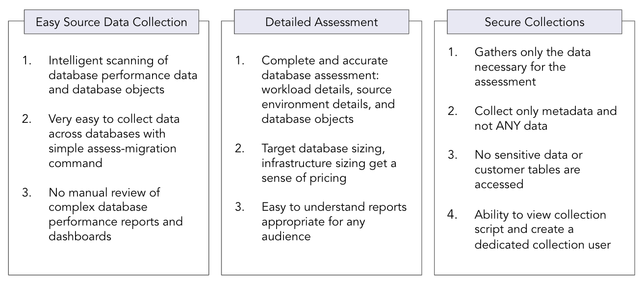This screenshot has width=644, height=283.
Task: Click "Collect only metadata and not ANY data"
Action: tap(545, 119)
